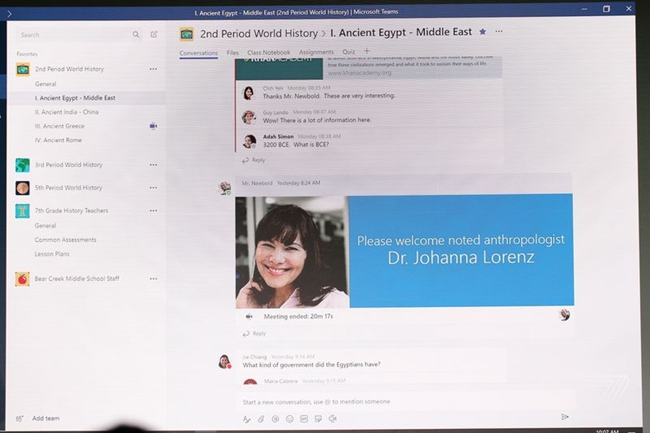Open the Class Notebook tab
Image resolution: width=650 pixels, height=433 pixels.
(269, 52)
